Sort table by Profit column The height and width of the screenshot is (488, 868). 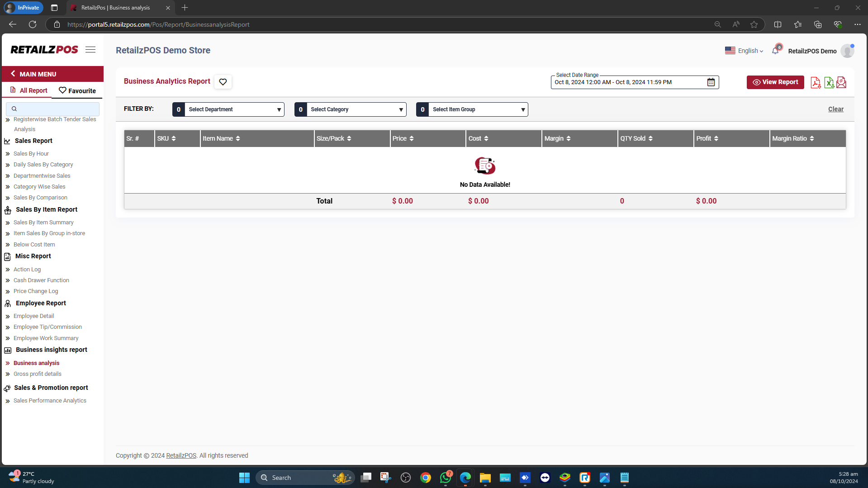pyautogui.click(x=716, y=138)
